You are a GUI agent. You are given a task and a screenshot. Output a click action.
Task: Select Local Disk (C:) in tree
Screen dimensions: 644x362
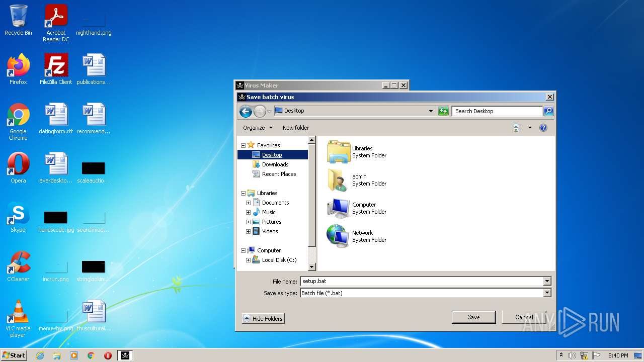tap(279, 260)
